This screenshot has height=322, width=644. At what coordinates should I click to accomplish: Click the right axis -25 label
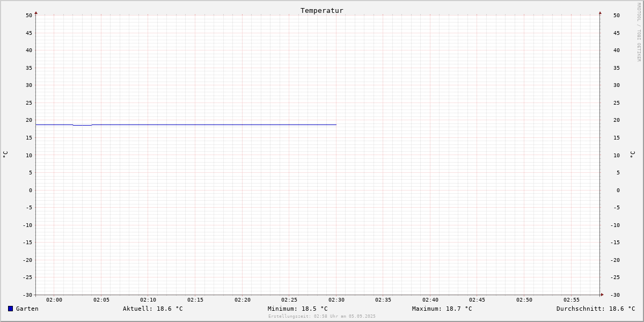[615, 277]
